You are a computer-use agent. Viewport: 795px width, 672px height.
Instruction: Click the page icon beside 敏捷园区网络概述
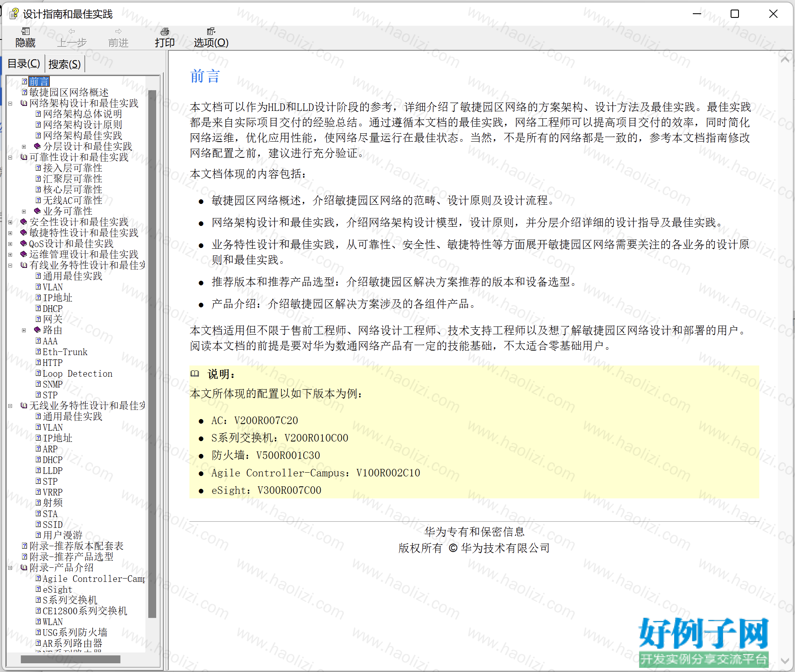(25, 92)
